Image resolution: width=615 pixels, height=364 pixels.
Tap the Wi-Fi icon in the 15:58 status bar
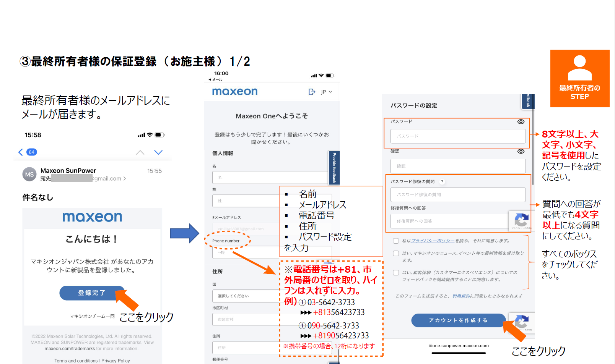[x=150, y=135]
